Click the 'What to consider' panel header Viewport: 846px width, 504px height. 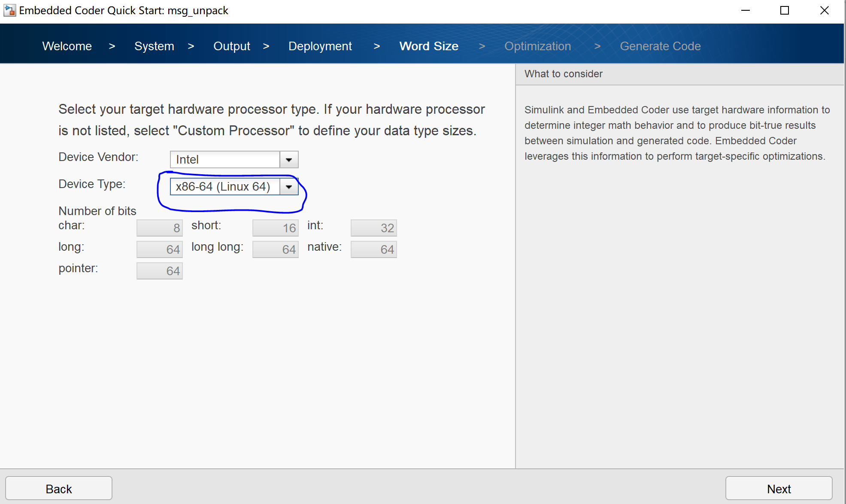click(679, 74)
